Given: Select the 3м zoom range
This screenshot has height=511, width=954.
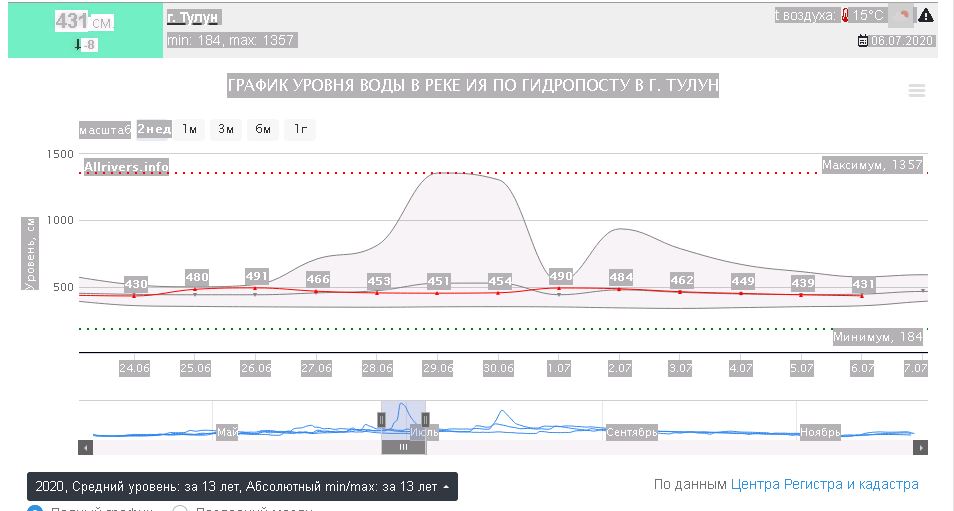Looking at the screenshot, I should pos(226,129).
